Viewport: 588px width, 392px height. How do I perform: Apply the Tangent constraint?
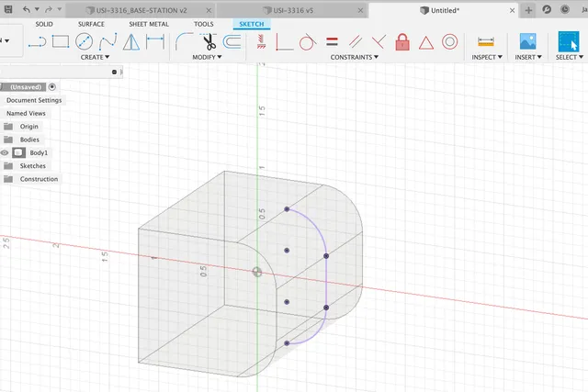pos(308,41)
